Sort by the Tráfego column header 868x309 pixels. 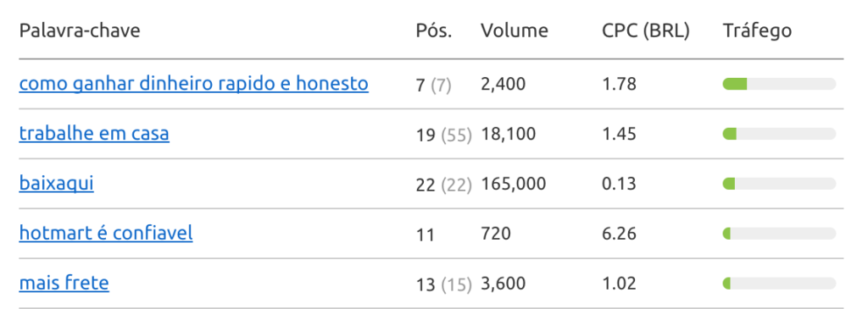pos(757,31)
